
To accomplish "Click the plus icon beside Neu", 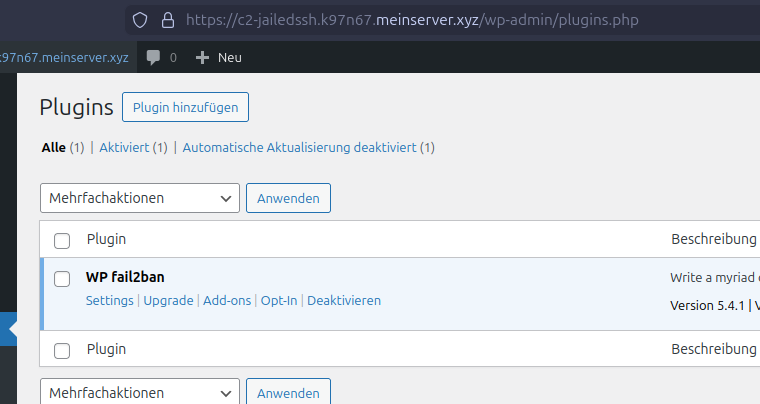I will tap(202, 58).
